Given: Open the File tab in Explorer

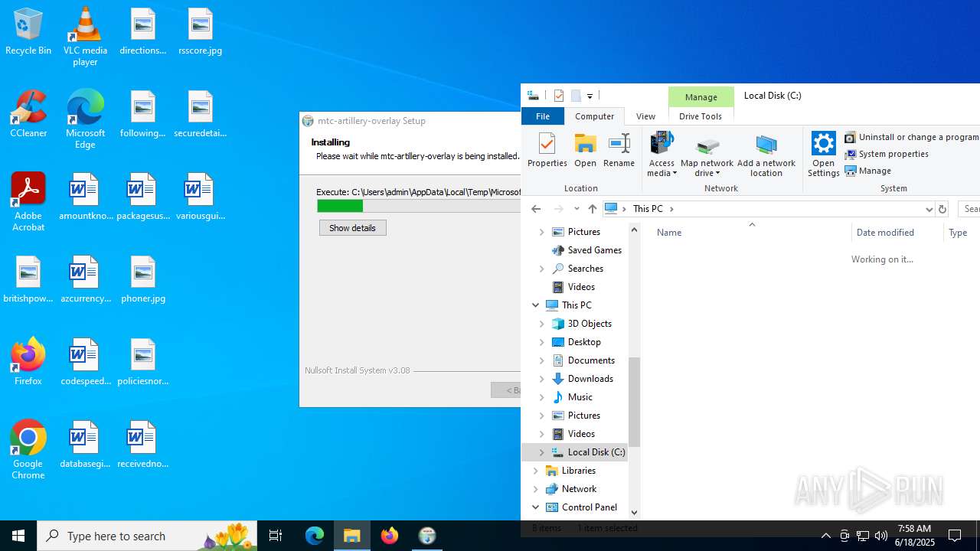Looking at the screenshot, I should [543, 116].
